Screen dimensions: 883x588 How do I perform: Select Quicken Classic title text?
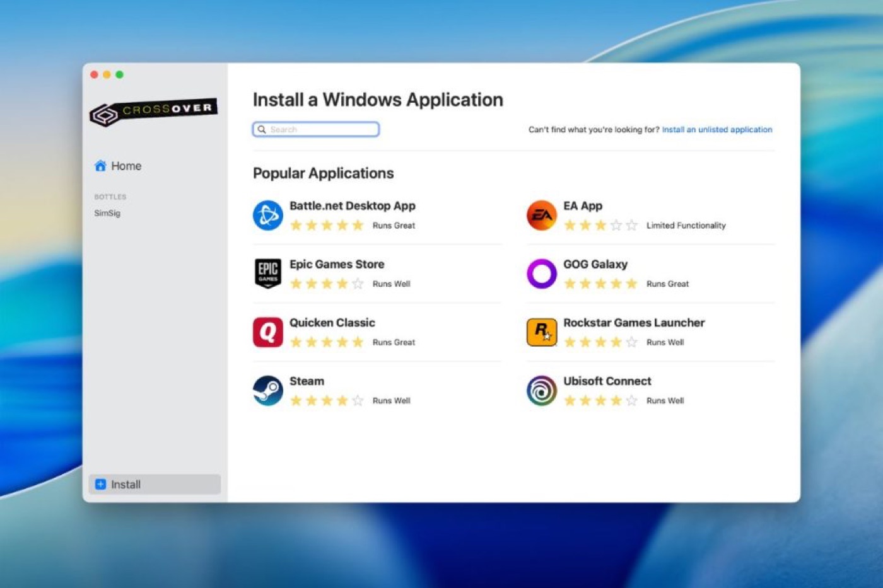332,323
